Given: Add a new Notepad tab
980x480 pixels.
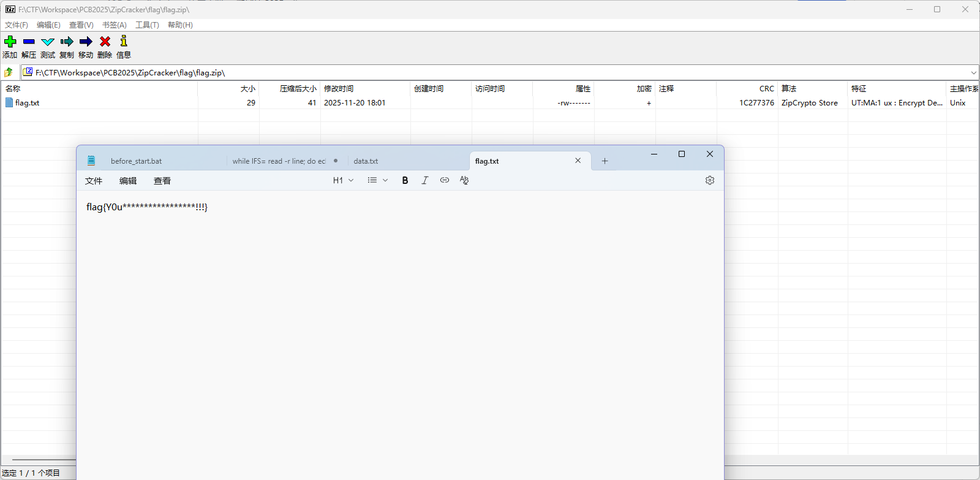Looking at the screenshot, I should (605, 161).
